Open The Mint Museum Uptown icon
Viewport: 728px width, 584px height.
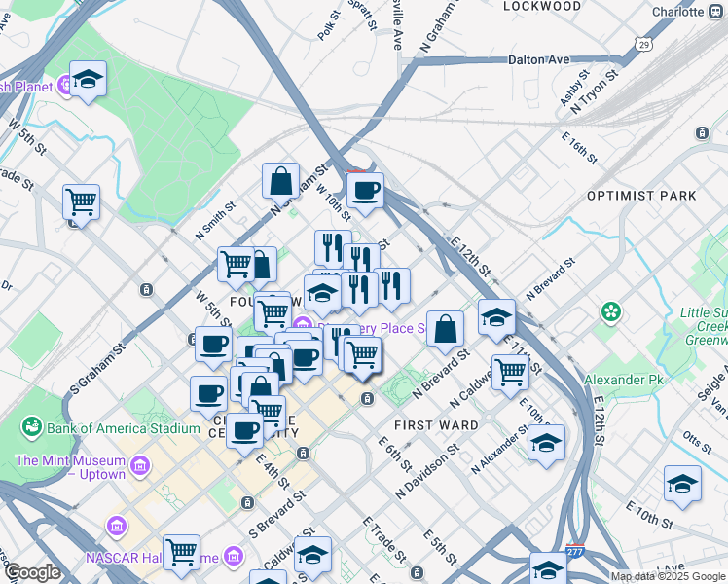click(x=143, y=465)
